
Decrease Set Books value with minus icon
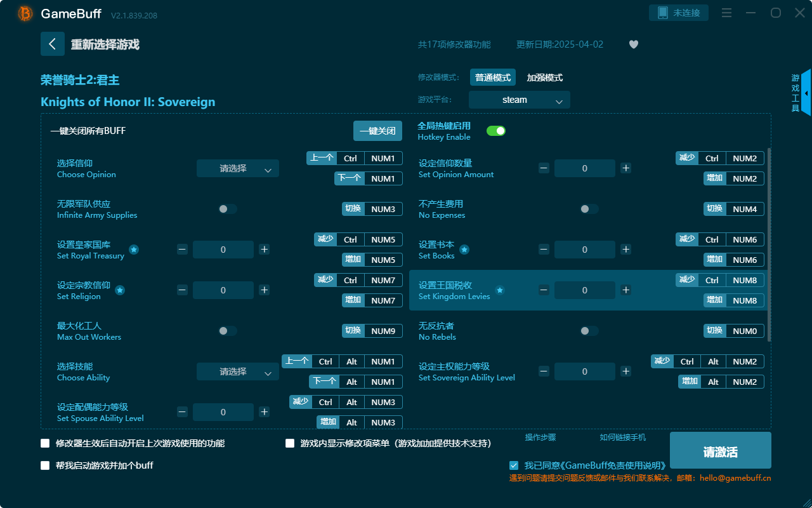click(544, 250)
